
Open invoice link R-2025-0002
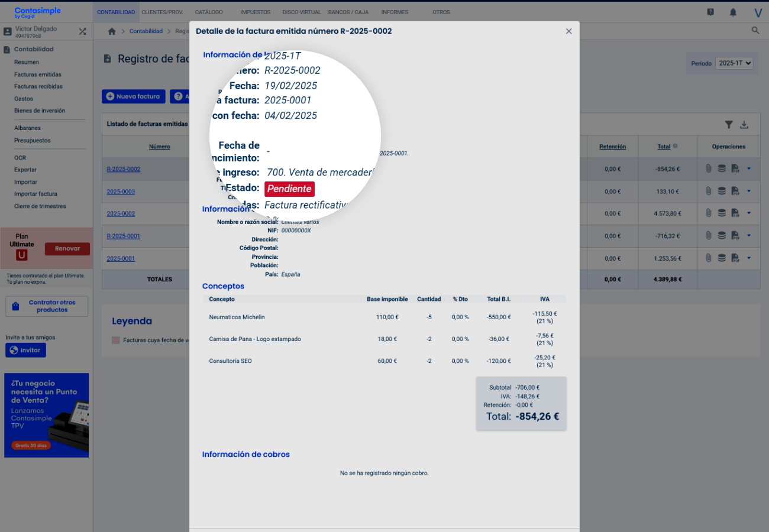(x=124, y=169)
